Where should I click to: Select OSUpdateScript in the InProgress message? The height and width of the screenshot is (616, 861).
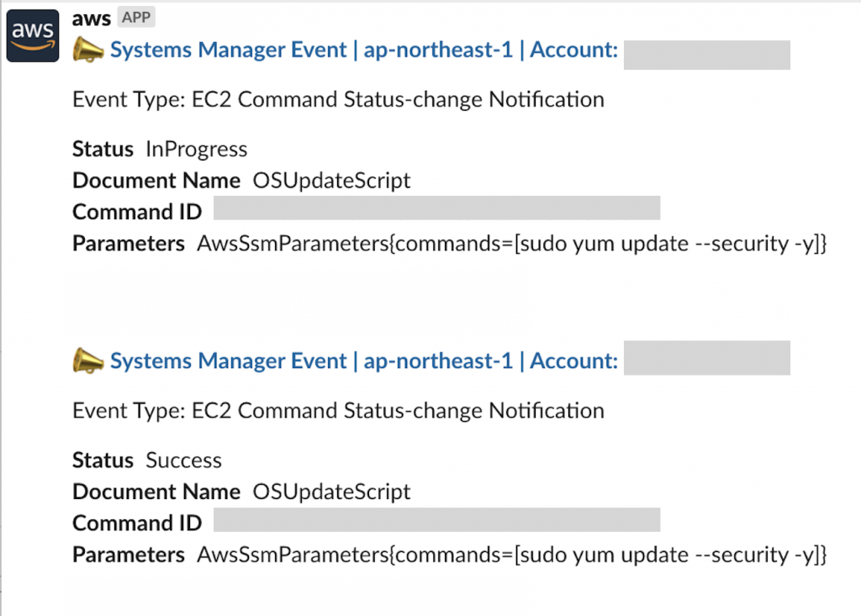tap(331, 181)
